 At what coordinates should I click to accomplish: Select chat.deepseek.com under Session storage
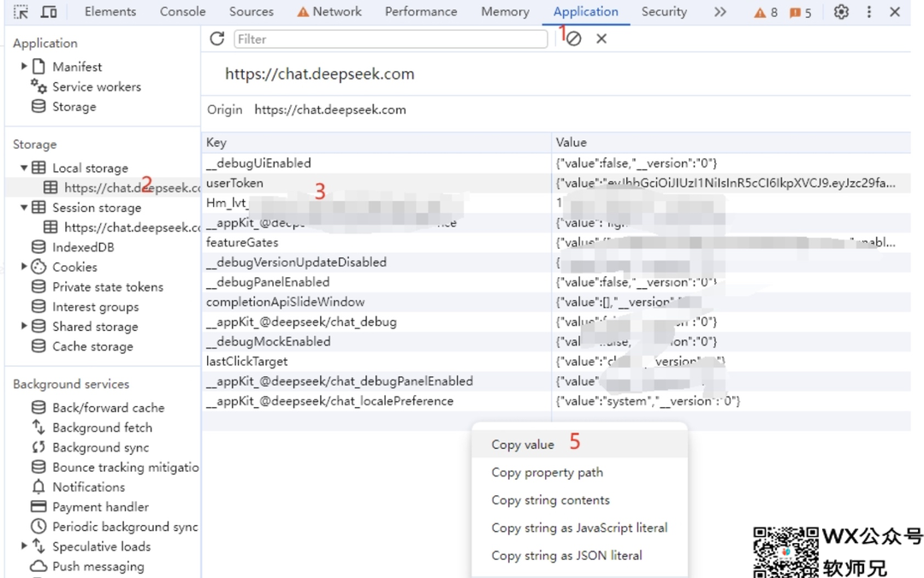(132, 227)
